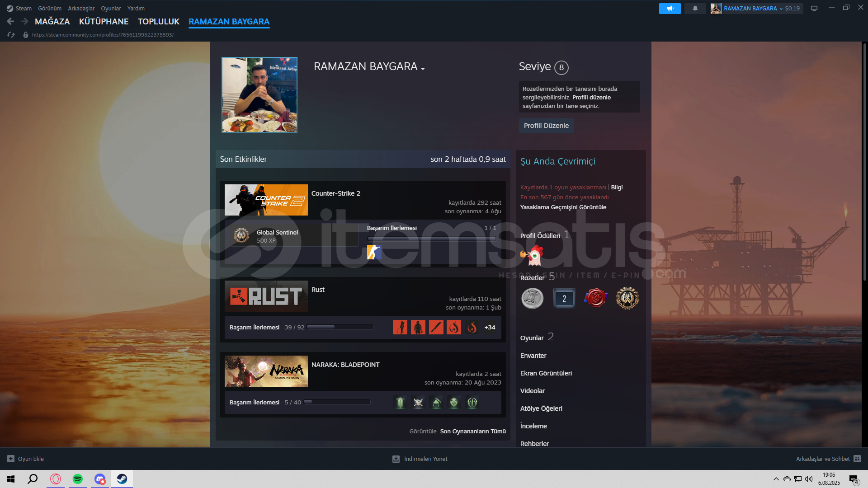Image resolution: width=868 pixels, height=488 pixels.
Task: Open the fifth Rust flame achievement icon
Action: [x=472, y=327]
